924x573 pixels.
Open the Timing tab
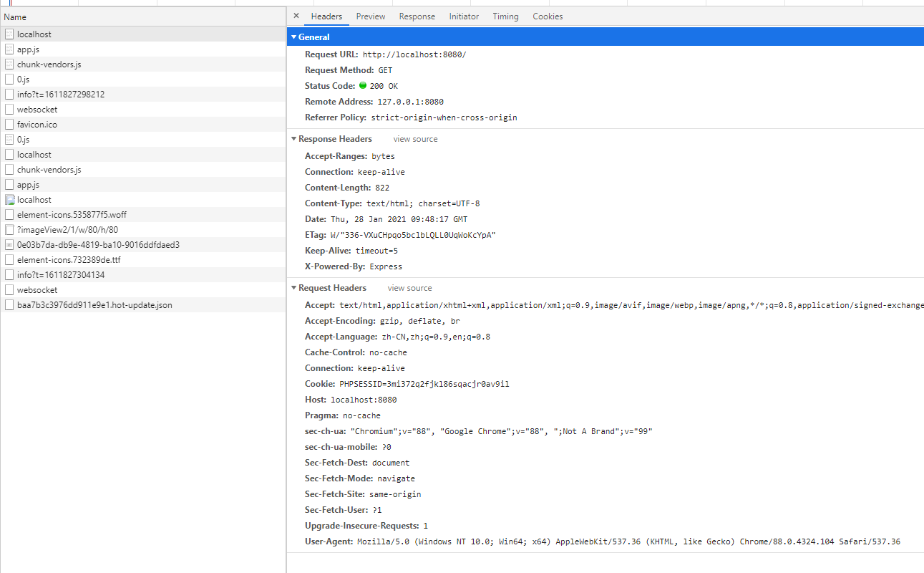[x=505, y=16]
